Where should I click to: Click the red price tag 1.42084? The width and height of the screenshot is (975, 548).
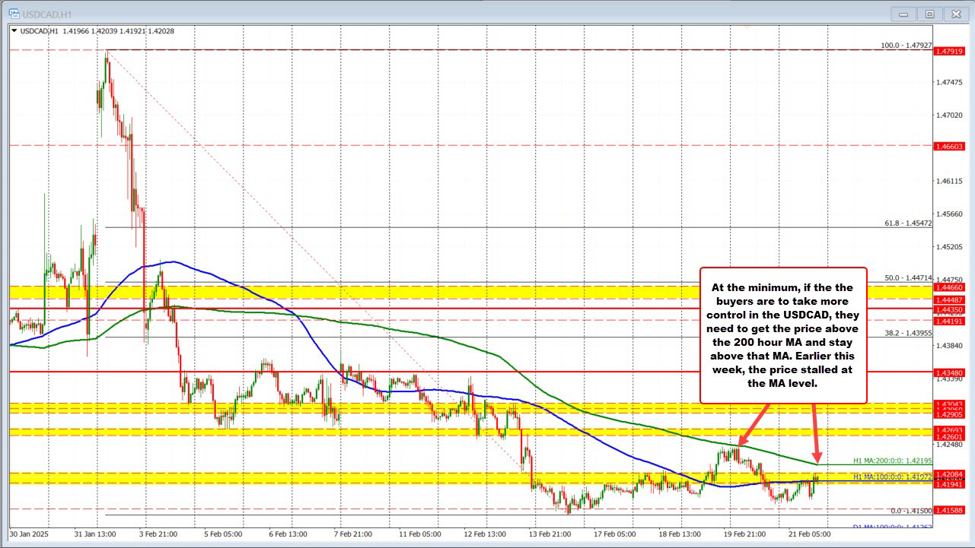pyautogui.click(x=950, y=474)
